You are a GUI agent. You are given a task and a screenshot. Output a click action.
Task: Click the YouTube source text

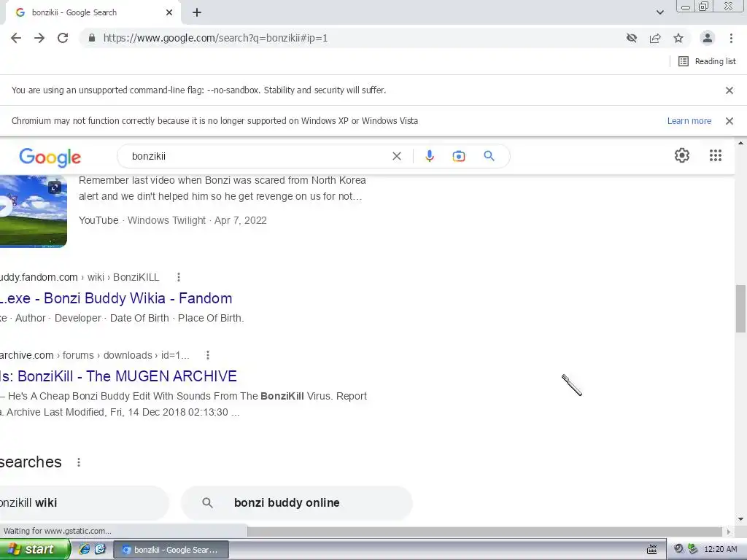coord(98,220)
